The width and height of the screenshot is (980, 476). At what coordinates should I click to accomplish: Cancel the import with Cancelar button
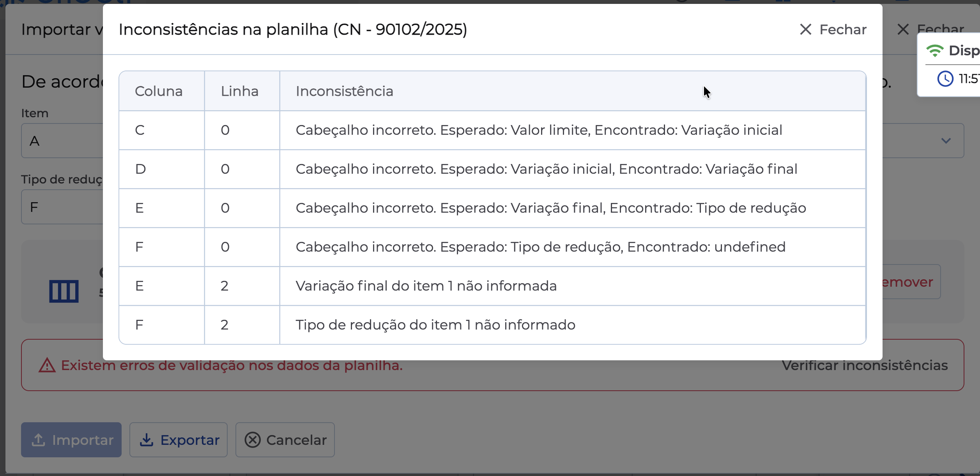(x=285, y=440)
